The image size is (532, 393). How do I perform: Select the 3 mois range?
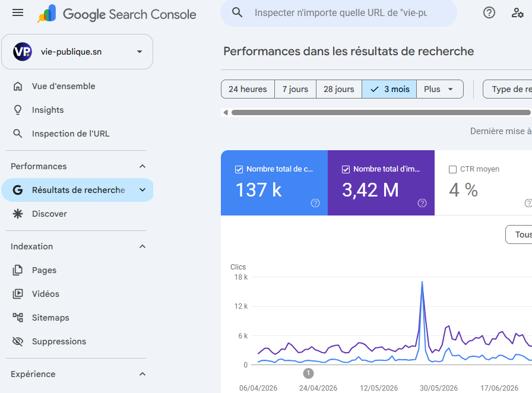pyautogui.click(x=389, y=89)
